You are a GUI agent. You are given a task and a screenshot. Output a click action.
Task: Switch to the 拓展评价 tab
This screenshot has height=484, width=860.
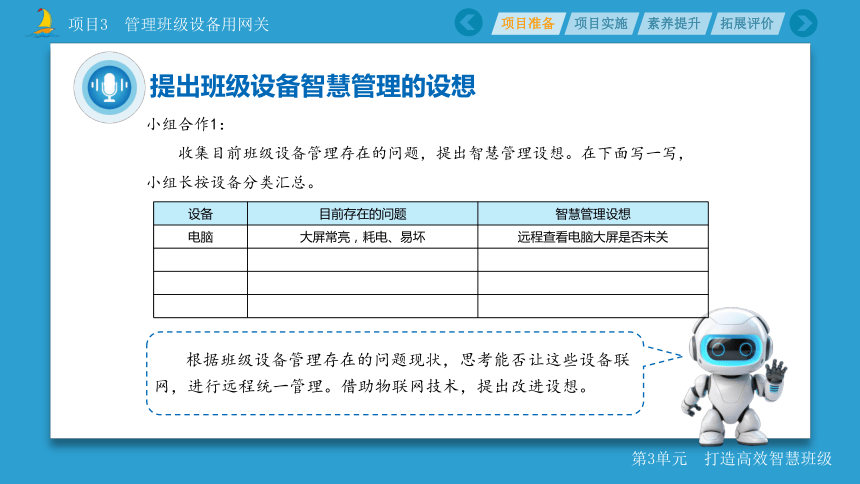[x=746, y=24]
